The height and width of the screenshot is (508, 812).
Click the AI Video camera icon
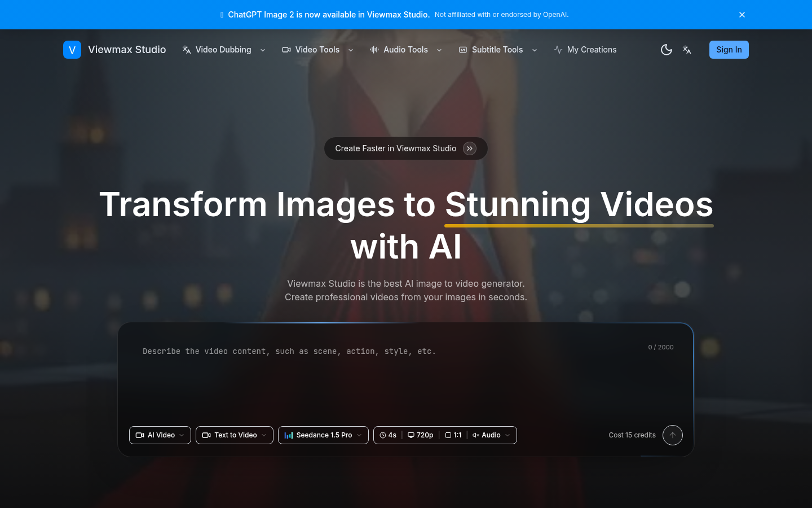point(140,435)
